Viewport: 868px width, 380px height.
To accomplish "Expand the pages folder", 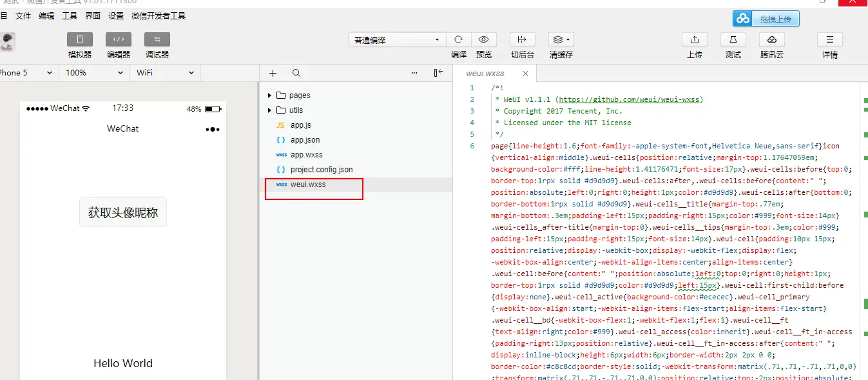I will [x=270, y=95].
